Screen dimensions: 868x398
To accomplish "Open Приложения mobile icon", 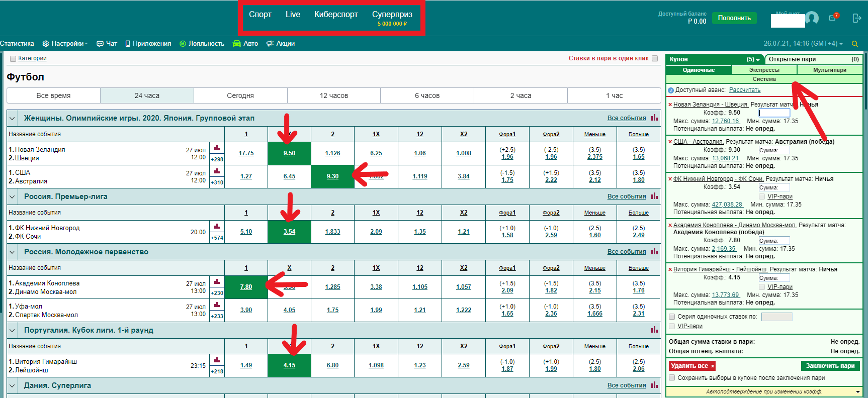I will point(128,44).
